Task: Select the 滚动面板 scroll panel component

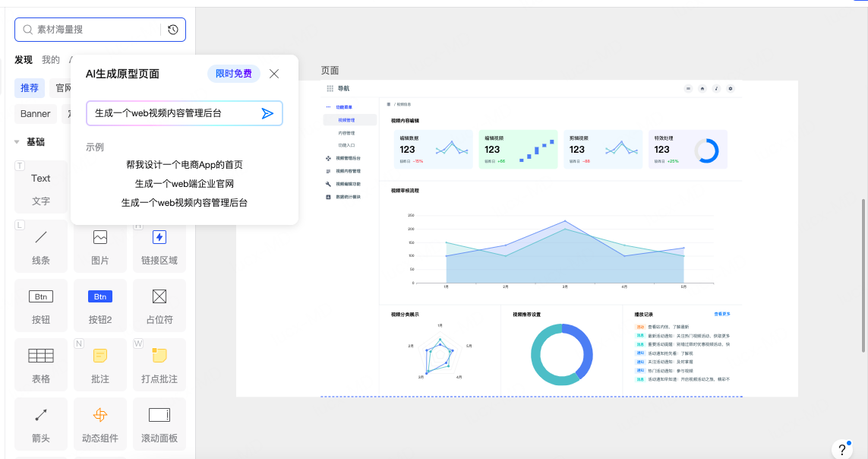Action: point(159,424)
